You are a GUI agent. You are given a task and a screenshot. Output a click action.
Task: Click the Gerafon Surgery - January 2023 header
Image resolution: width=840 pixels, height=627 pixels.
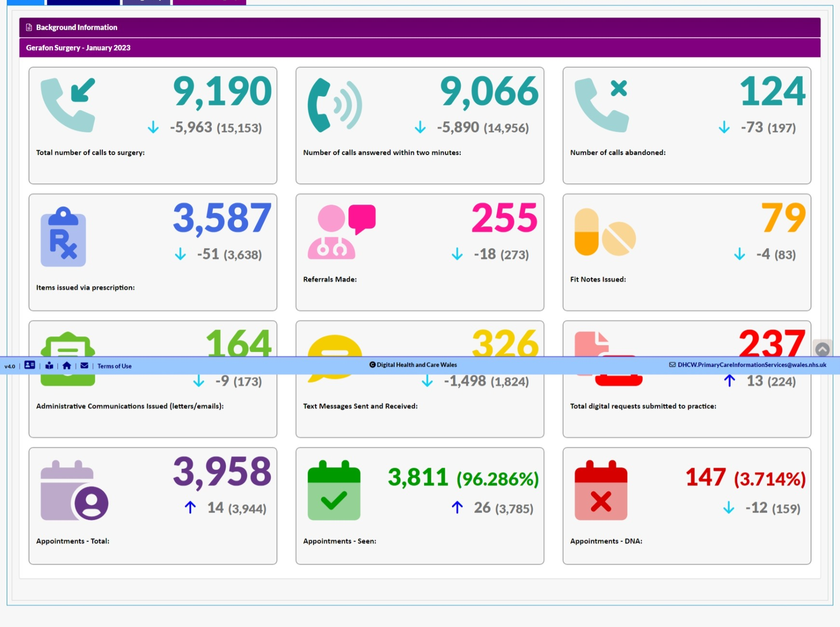point(78,48)
